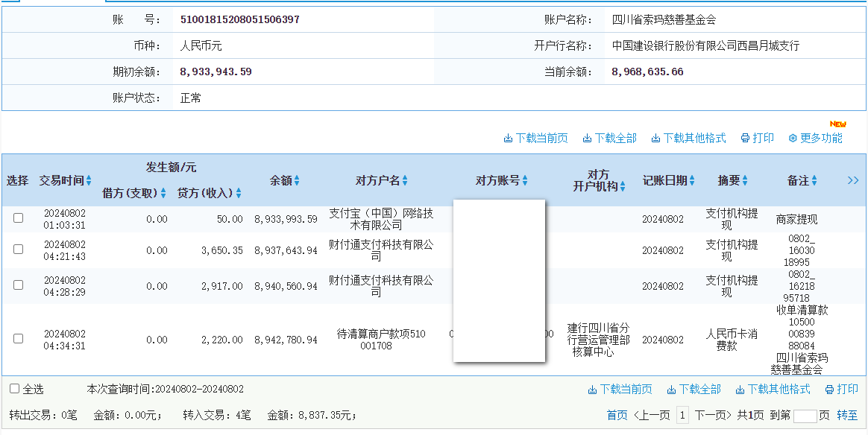Sort by 借方(支取) arrows
The height and width of the screenshot is (435, 868).
[163, 194]
